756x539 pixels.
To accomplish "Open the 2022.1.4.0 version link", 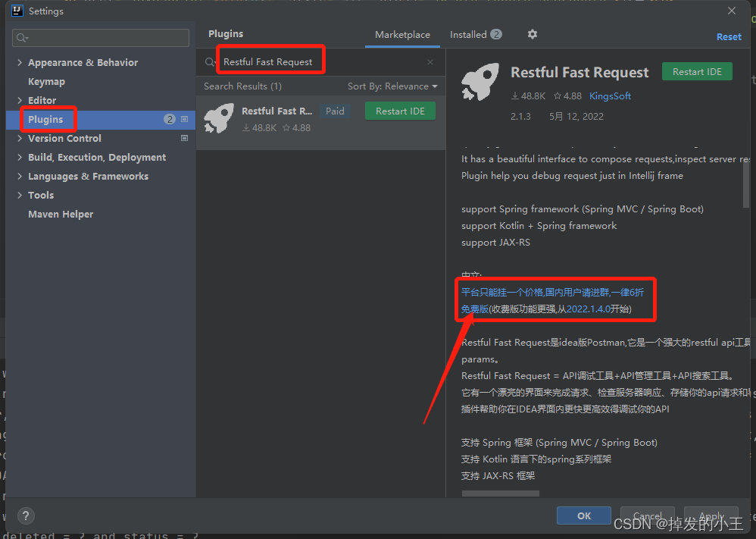I will click(x=589, y=309).
